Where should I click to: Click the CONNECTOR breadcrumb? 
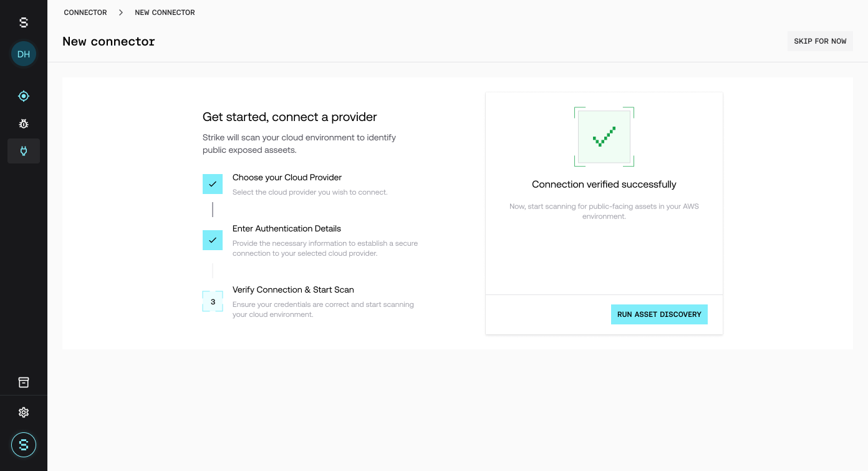[x=85, y=12]
